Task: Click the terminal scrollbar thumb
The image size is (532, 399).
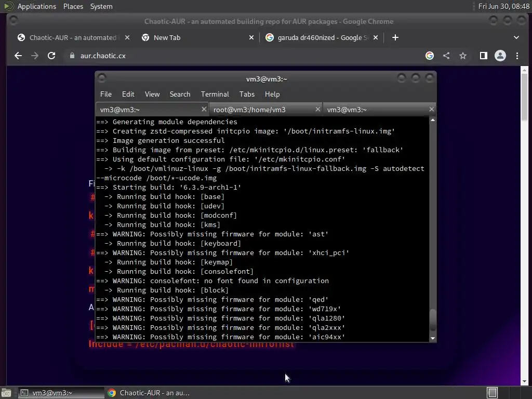Action: [433, 320]
